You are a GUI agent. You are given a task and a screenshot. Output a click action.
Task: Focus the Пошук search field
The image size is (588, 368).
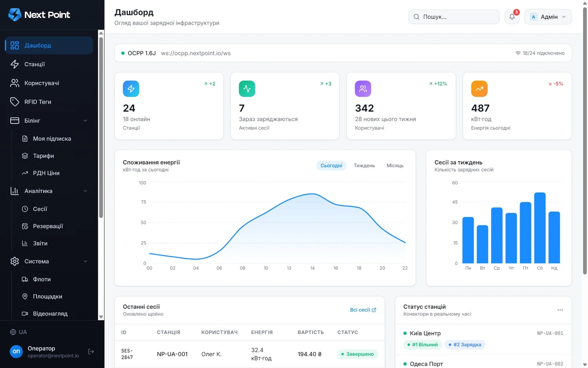(454, 17)
